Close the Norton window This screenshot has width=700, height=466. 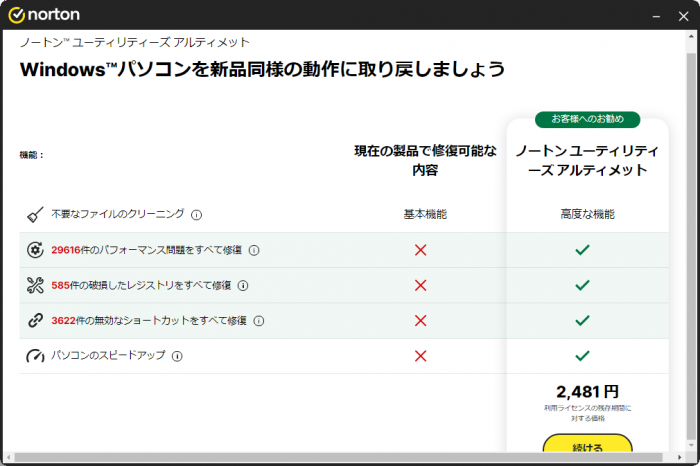point(683,17)
